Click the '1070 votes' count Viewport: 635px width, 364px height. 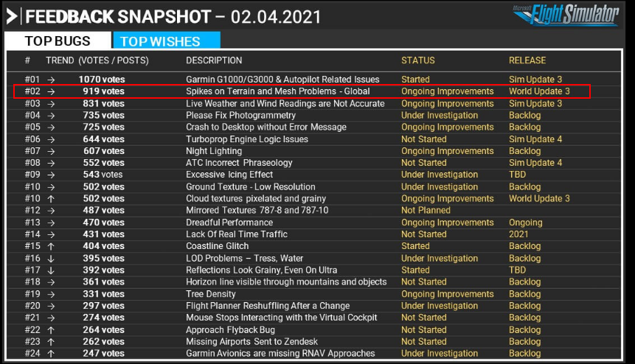(x=102, y=80)
